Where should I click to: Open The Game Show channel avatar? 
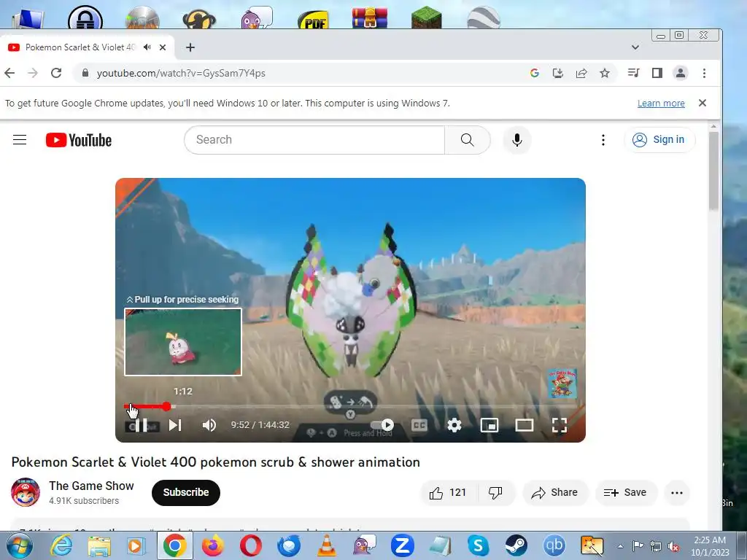[x=26, y=492]
